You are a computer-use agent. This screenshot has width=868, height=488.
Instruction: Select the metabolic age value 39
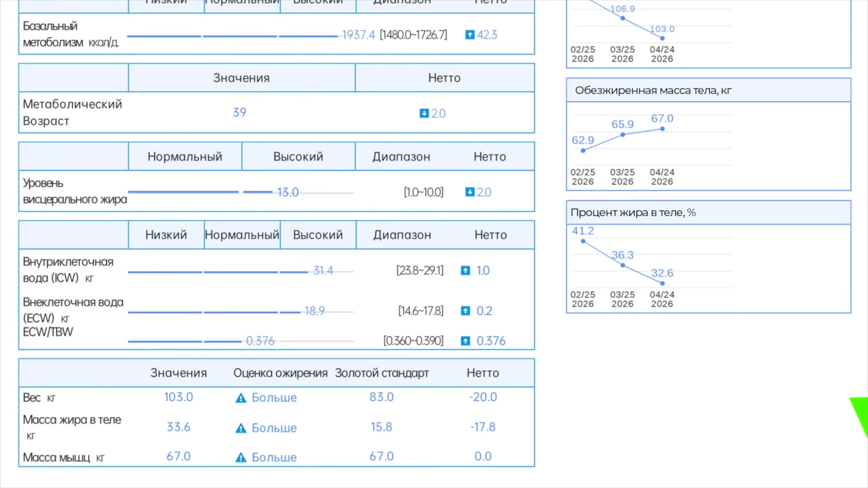coord(240,113)
